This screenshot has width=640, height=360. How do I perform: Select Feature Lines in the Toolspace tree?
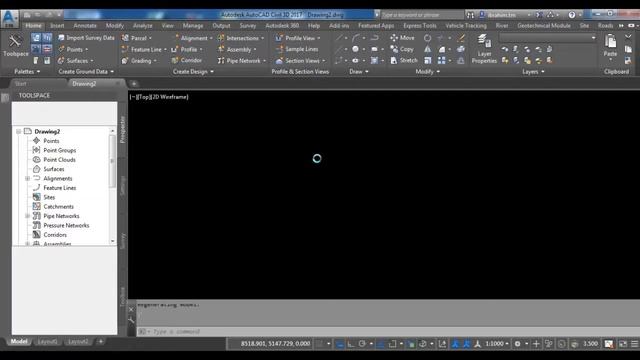pyautogui.click(x=60, y=188)
